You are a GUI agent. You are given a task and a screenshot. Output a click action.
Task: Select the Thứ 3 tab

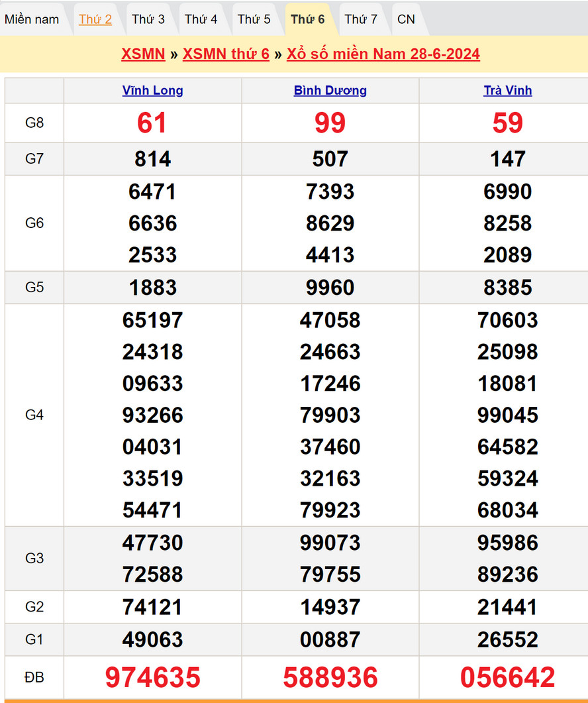148,19
